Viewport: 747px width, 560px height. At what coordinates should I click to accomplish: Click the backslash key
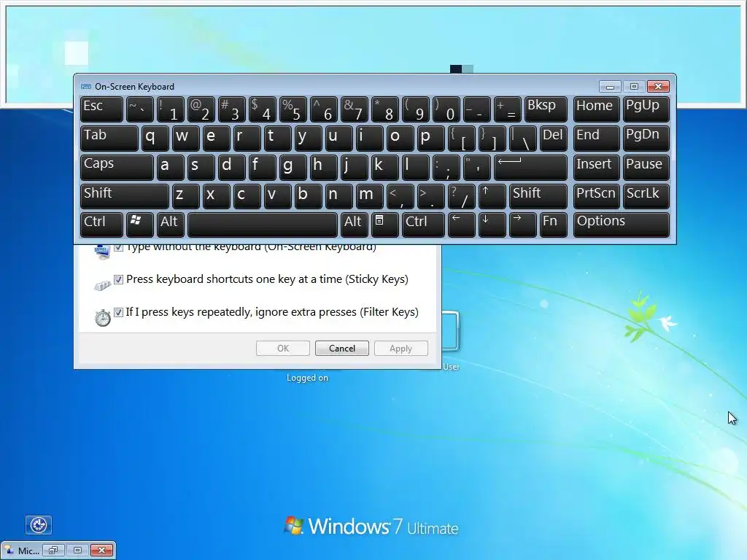point(522,138)
